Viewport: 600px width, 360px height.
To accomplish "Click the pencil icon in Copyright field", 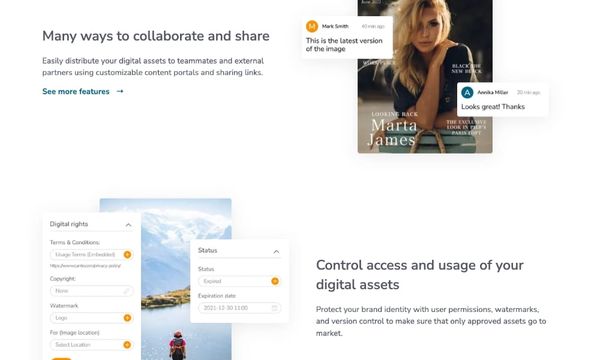I will 126,291.
